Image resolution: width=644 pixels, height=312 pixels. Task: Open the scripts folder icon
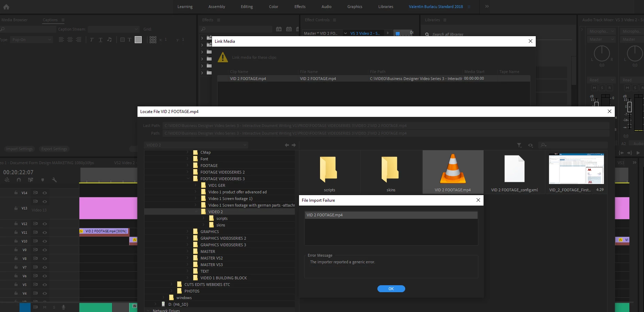(x=329, y=169)
